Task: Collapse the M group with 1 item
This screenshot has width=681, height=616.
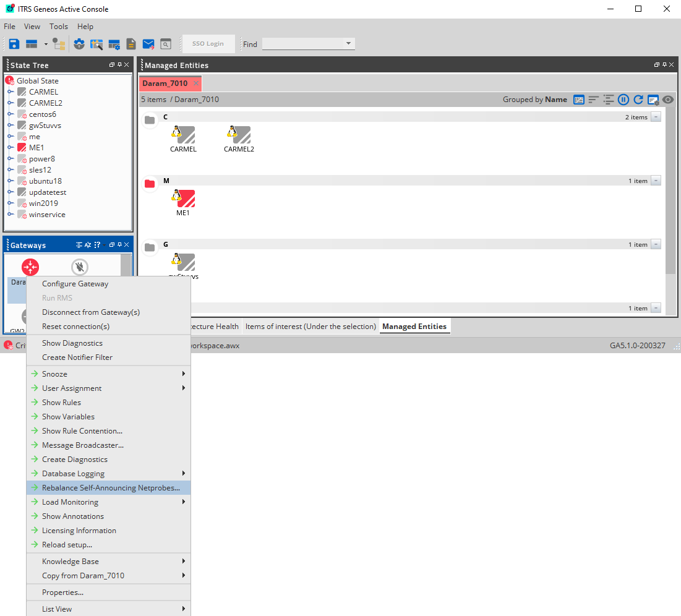Action: pyautogui.click(x=656, y=181)
